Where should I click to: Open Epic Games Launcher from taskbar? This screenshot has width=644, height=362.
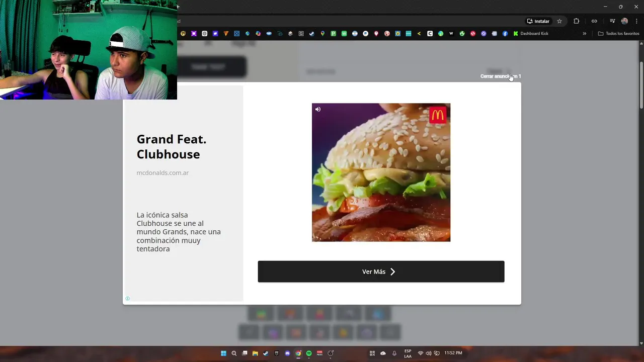click(x=277, y=353)
